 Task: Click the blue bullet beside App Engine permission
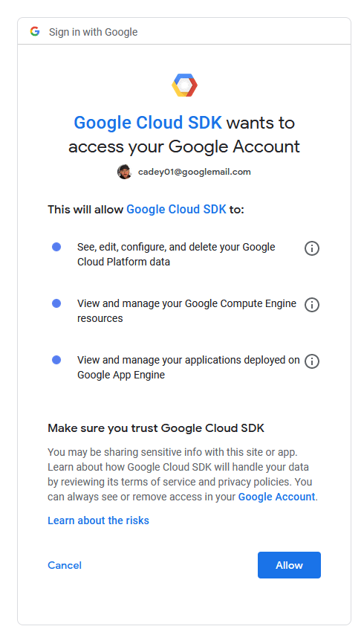coord(56,360)
